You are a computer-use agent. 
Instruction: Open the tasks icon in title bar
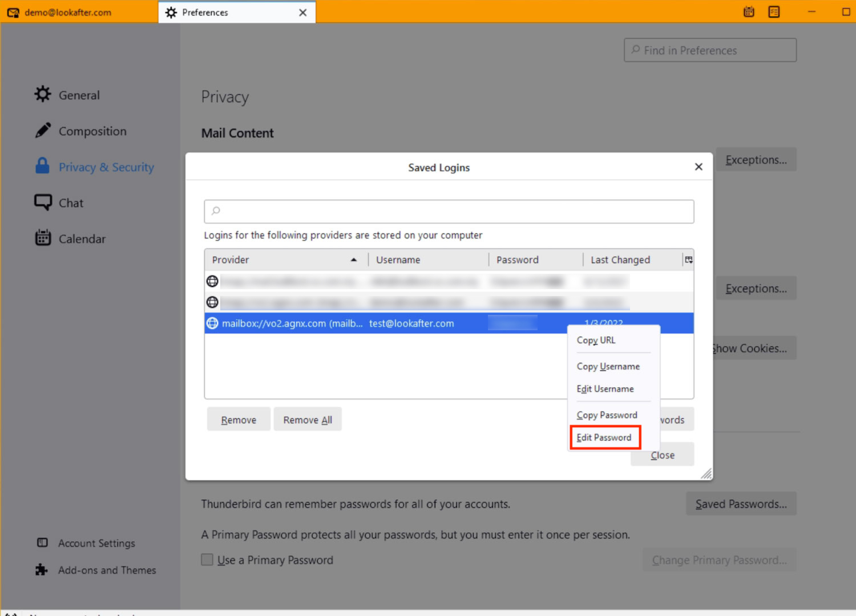tap(774, 12)
